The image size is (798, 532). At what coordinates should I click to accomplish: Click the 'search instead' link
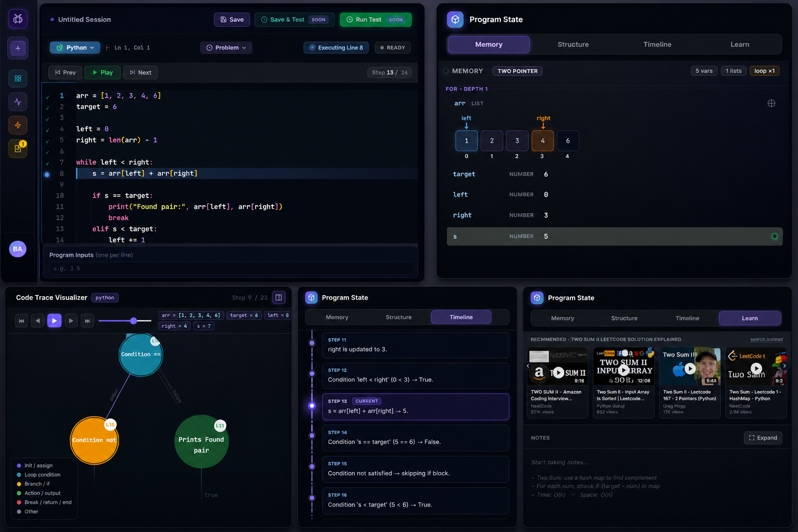point(766,340)
